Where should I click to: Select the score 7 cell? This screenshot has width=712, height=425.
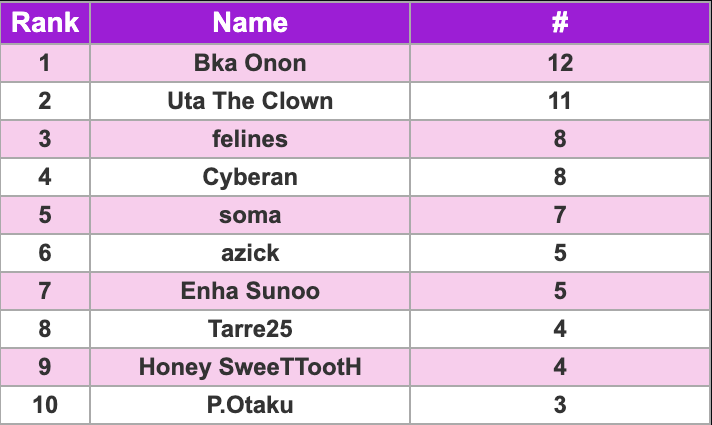tap(560, 216)
